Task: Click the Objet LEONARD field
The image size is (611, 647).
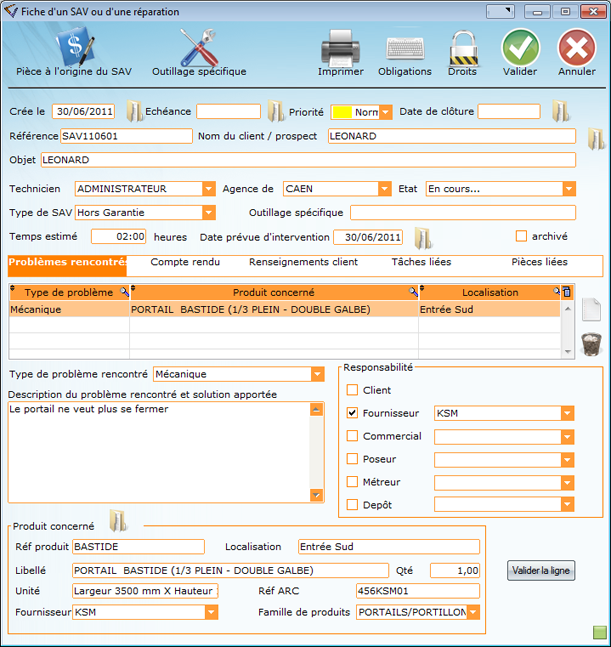Action: [308, 160]
